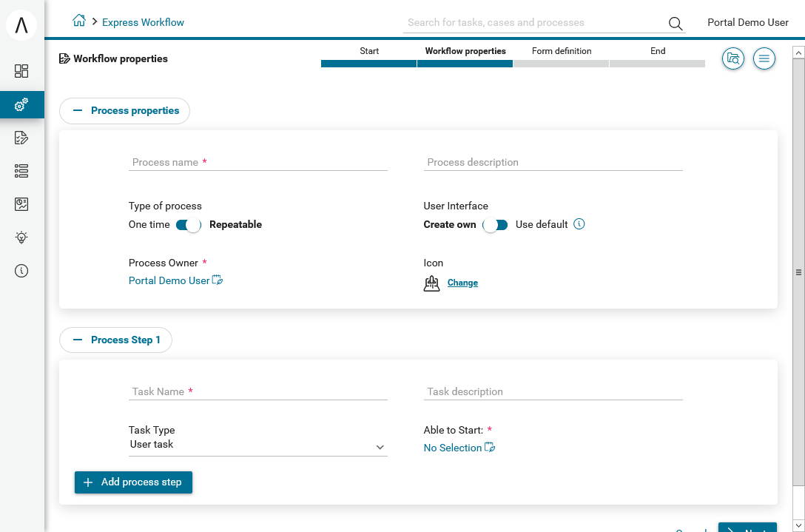Click the folder search round button
This screenshot has height=532, width=805.
[x=733, y=58]
